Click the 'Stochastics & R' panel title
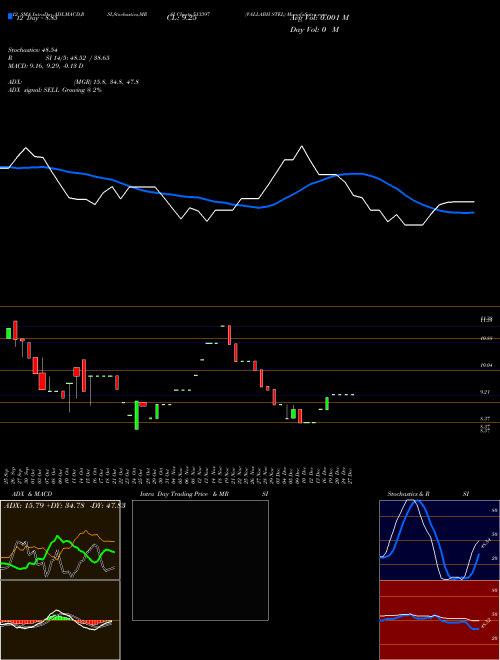 (x=409, y=494)
